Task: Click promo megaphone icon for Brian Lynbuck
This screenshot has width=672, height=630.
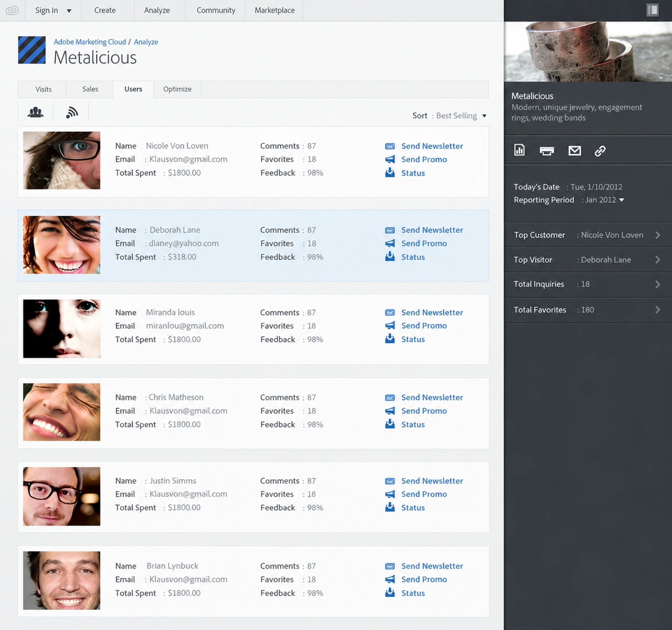Action: click(390, 579)
